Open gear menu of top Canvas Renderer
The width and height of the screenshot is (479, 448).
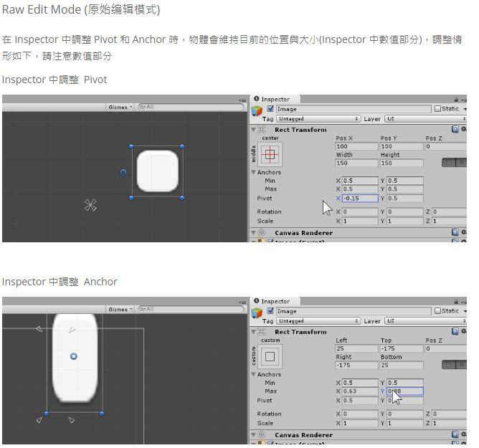pos(463,232)
